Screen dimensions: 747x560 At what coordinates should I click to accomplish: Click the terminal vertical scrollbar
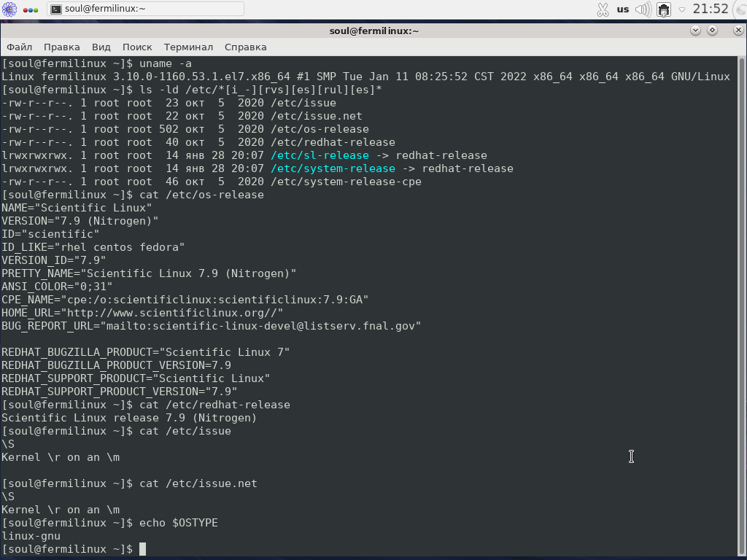coord(741,306)
